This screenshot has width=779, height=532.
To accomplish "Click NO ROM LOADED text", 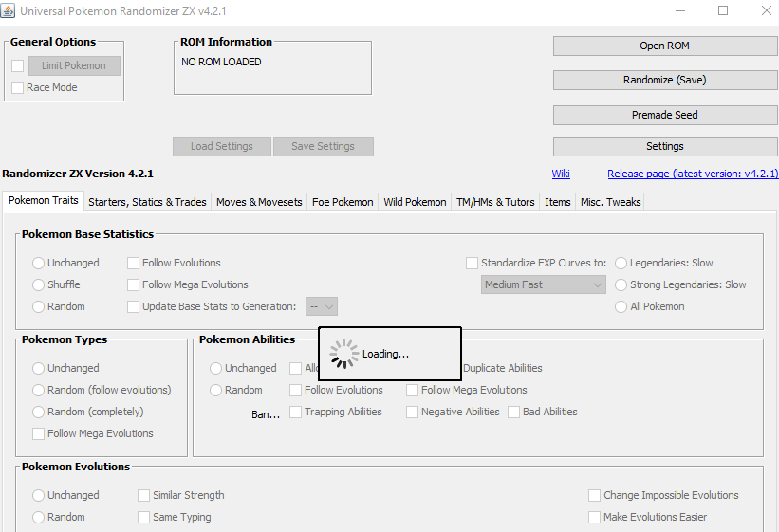I will [x=221, y=62].
